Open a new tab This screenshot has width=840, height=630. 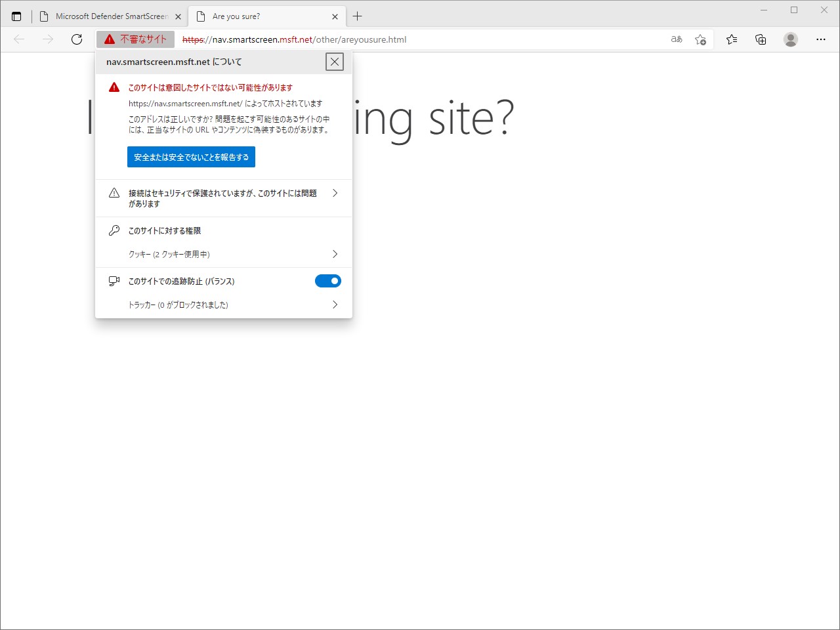(357, 16)
